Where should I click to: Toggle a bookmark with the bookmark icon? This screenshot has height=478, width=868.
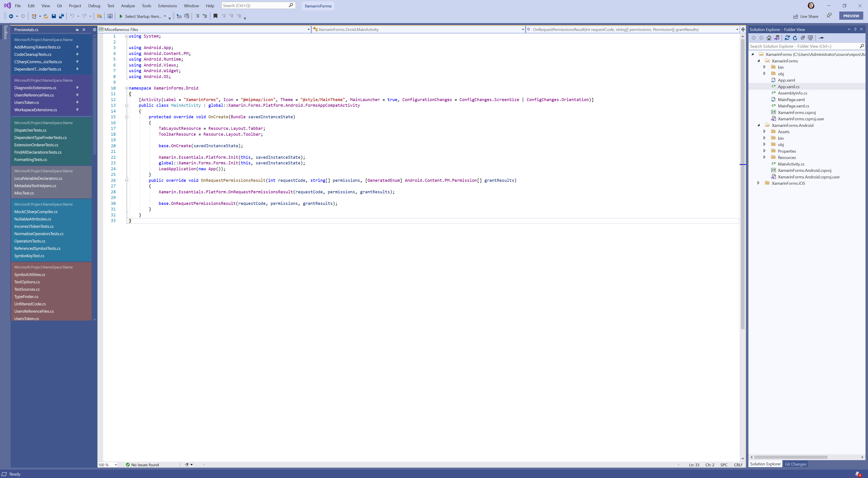point(215,16)
